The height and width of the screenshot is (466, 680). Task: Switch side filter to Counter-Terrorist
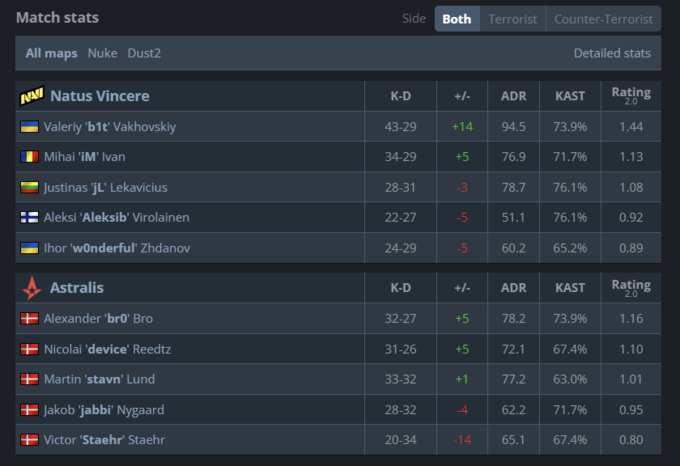tap(603, 19)
